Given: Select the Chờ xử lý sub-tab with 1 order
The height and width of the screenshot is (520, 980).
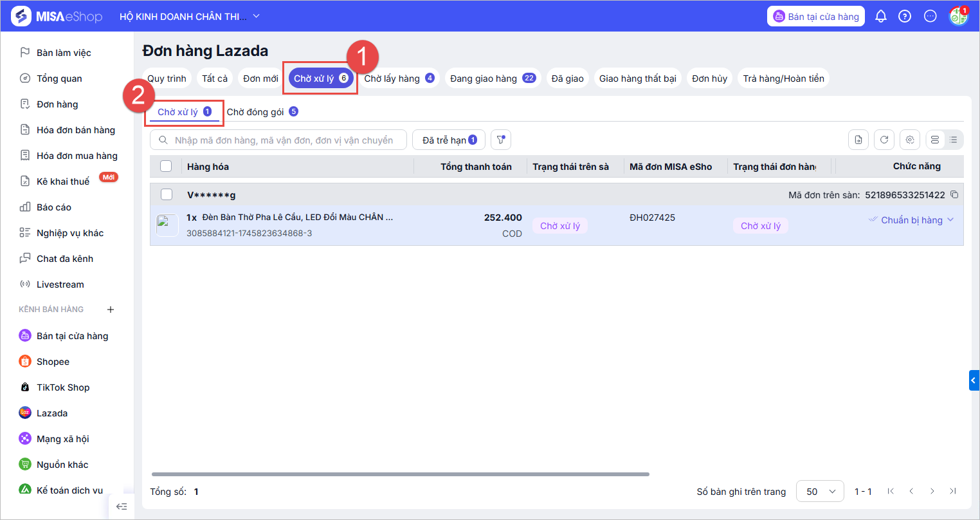Looking at the screenshot, I should [185, 112].
